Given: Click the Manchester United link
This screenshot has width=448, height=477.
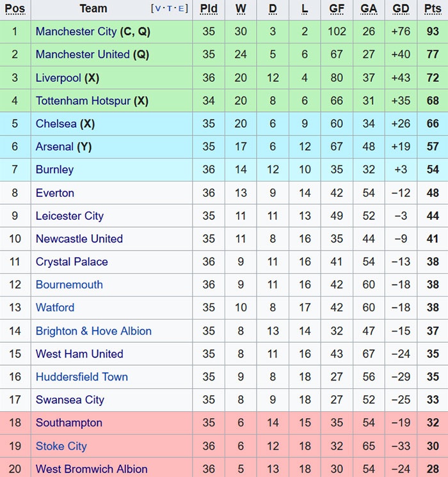Looking at the screenshot, I should tap(83, 55).
